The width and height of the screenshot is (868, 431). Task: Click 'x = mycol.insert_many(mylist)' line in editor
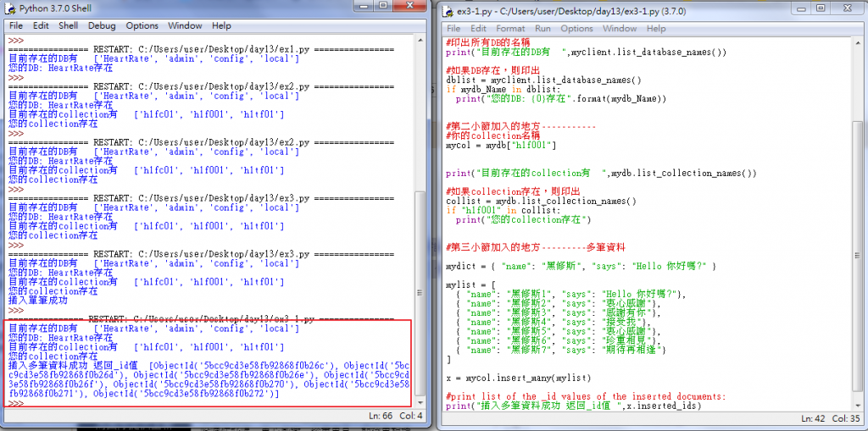519,379
